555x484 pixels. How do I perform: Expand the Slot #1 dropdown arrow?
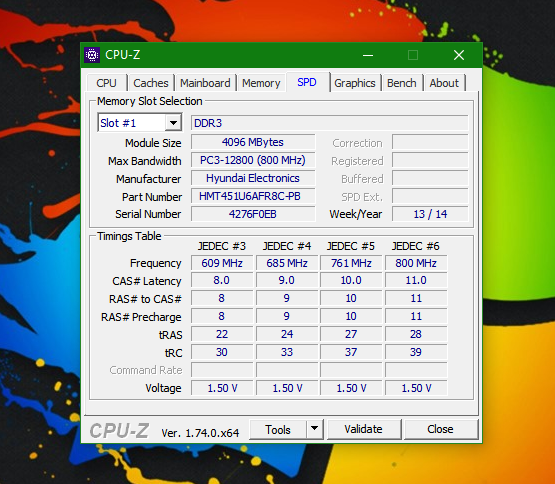[173, 123]
